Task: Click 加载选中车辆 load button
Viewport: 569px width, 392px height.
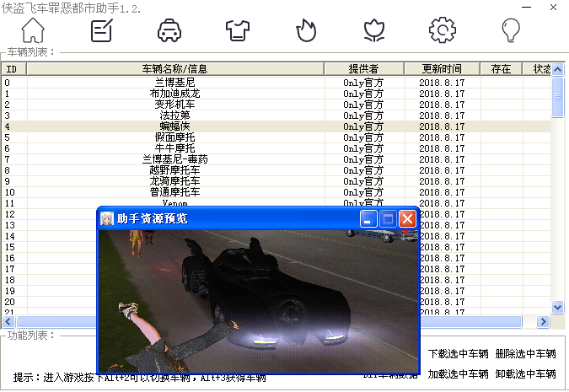Action: 459,373
